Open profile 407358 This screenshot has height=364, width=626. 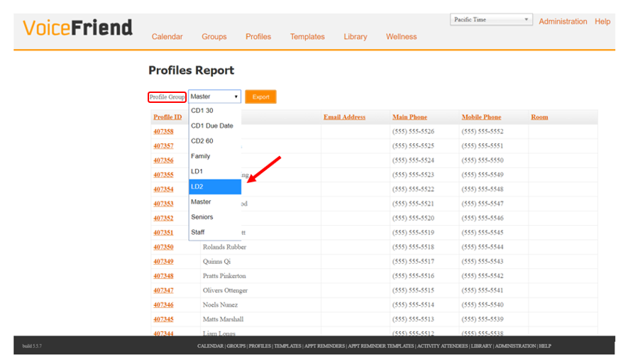163,131
